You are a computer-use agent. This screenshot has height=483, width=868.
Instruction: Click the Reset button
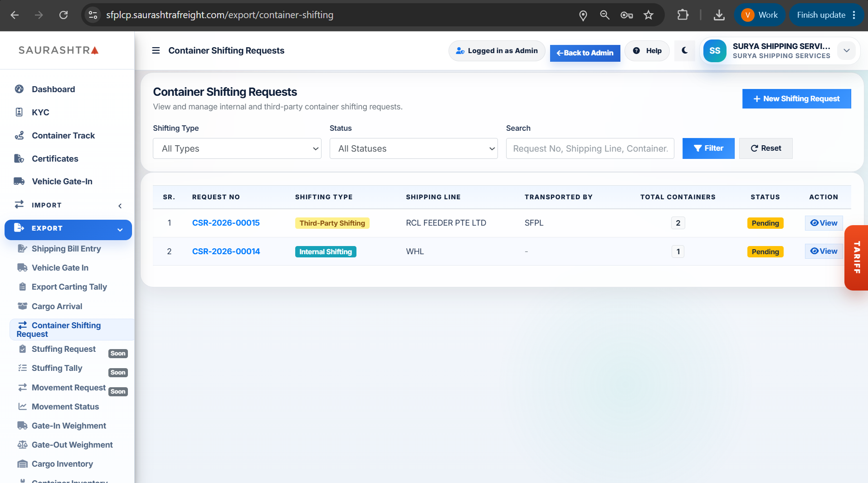tap(766, 148)
